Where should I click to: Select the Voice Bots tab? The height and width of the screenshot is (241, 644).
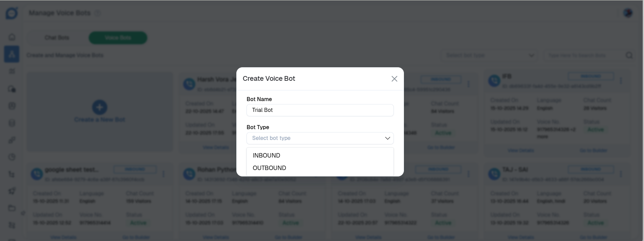click(x=118, y=38)
